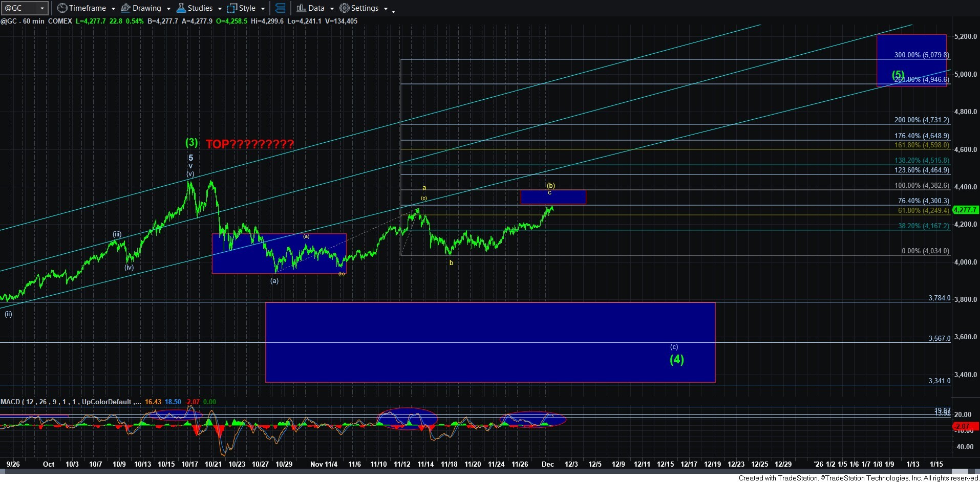Click inside the @GC symbol entry field

pos(20,8)
